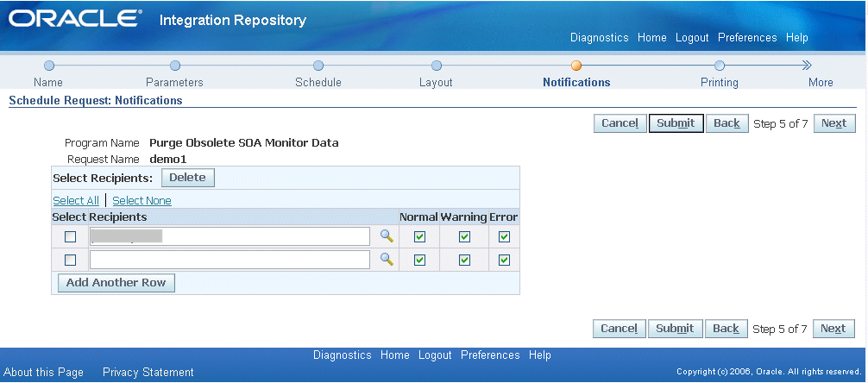This screenshot has width=868, height=383.
Task: Uncheck Error for the second recipient row
Action: 504,260
